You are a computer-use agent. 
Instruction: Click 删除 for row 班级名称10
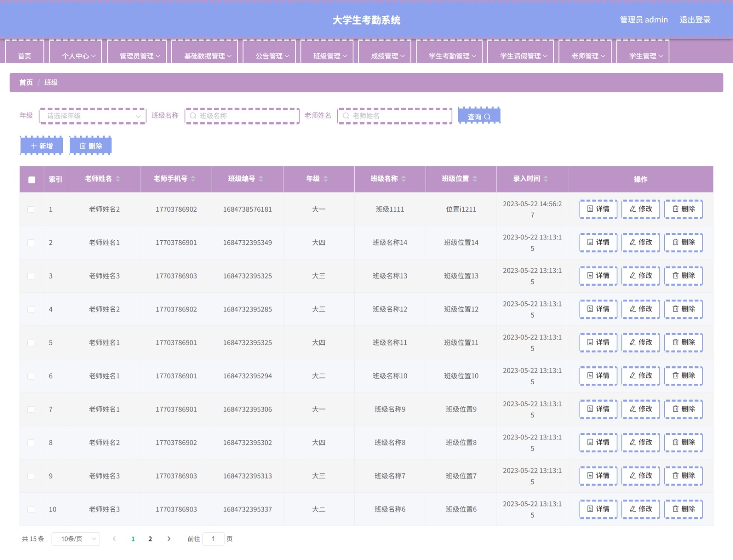coord(684,375)
